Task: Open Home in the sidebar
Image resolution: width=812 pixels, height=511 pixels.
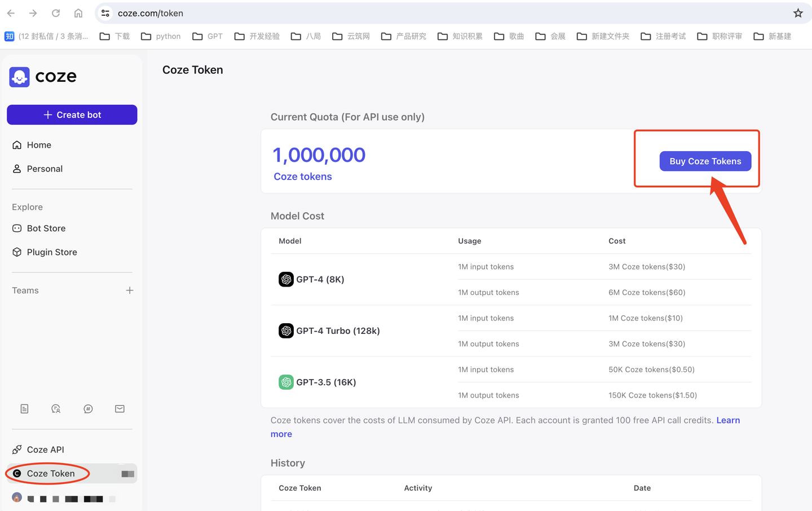Action: coord(38,145)
